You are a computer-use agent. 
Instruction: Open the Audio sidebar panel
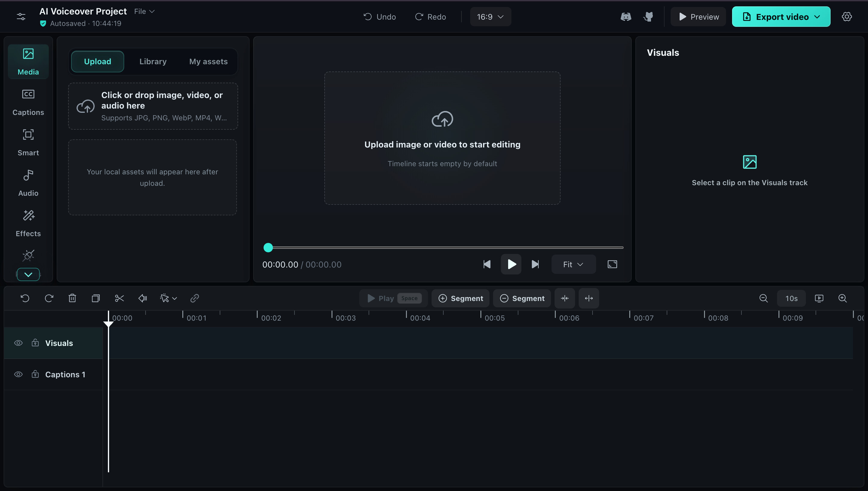[x=28, y=183]
